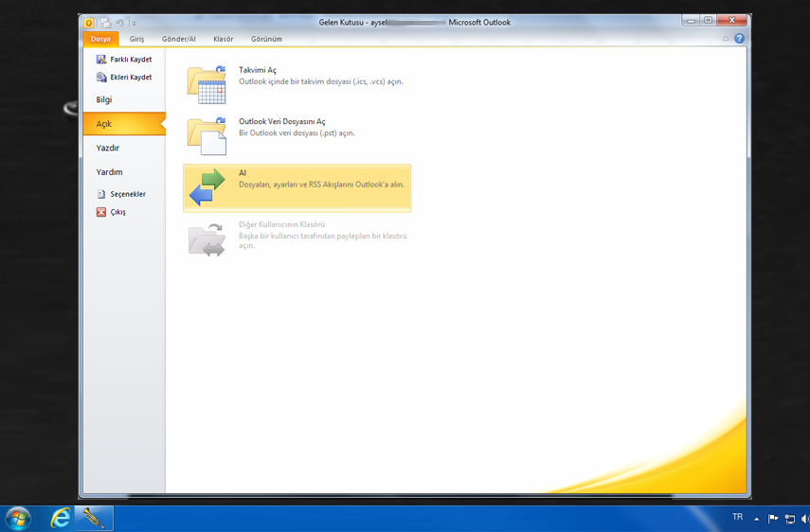Click the Outlook application icon in title bar
This screenshot has width=810, height=532.
(x=89, y=23)
